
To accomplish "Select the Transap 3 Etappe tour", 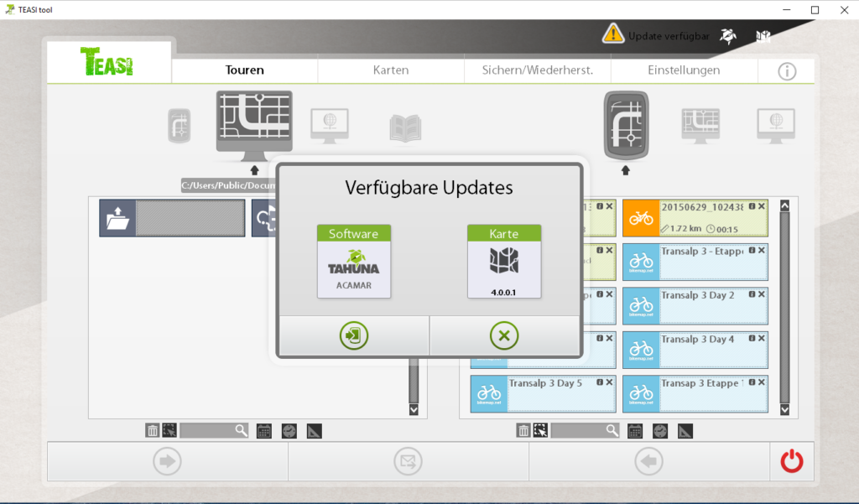I will (x=695, y=393).
